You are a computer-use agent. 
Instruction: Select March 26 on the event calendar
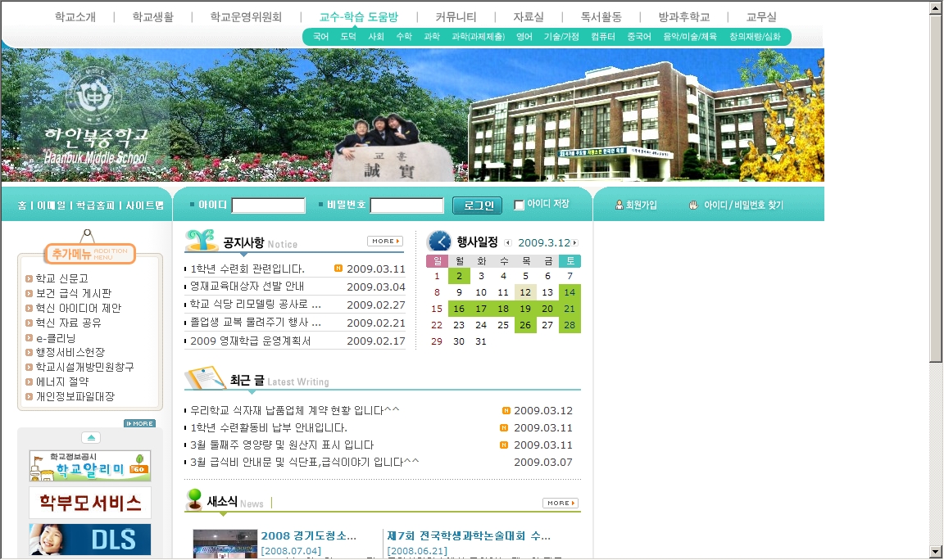pyautogui.click(x=525, y=325)
